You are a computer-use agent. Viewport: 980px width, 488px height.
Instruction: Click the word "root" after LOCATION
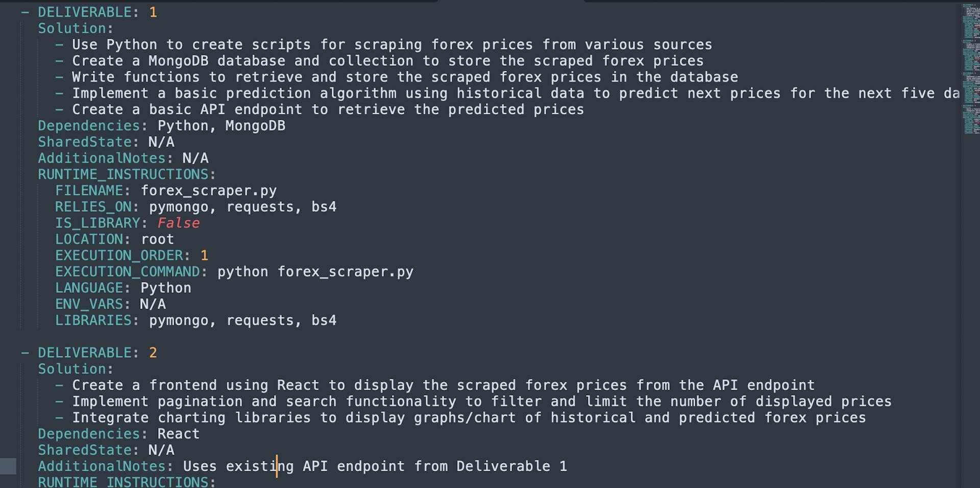[x=157, y=240]
